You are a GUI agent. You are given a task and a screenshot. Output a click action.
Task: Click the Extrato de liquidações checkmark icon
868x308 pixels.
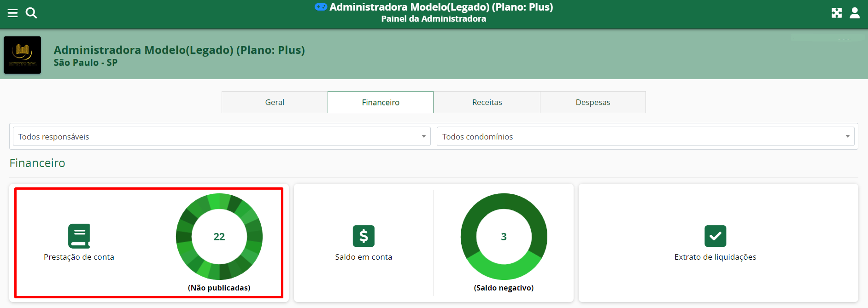tap(715, 236)
